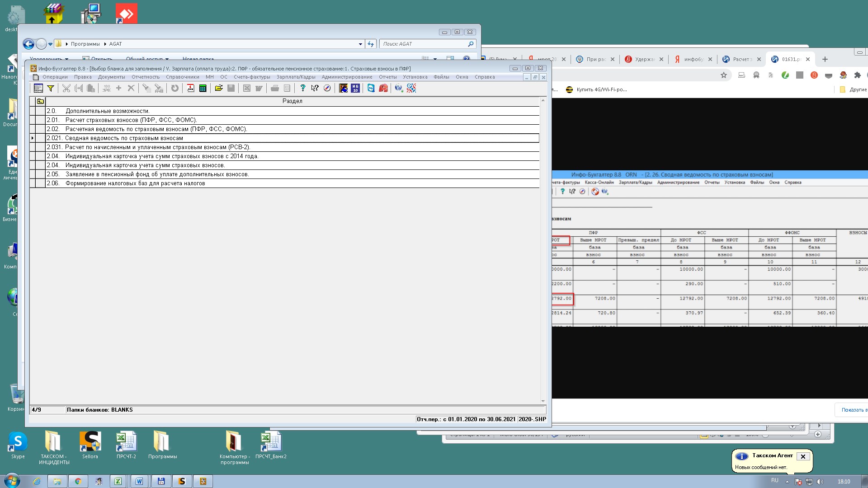
Task: Click the red toolbar icon beside the TeamViewer icon
Action: pyautogui.click(x=383, y=88)
